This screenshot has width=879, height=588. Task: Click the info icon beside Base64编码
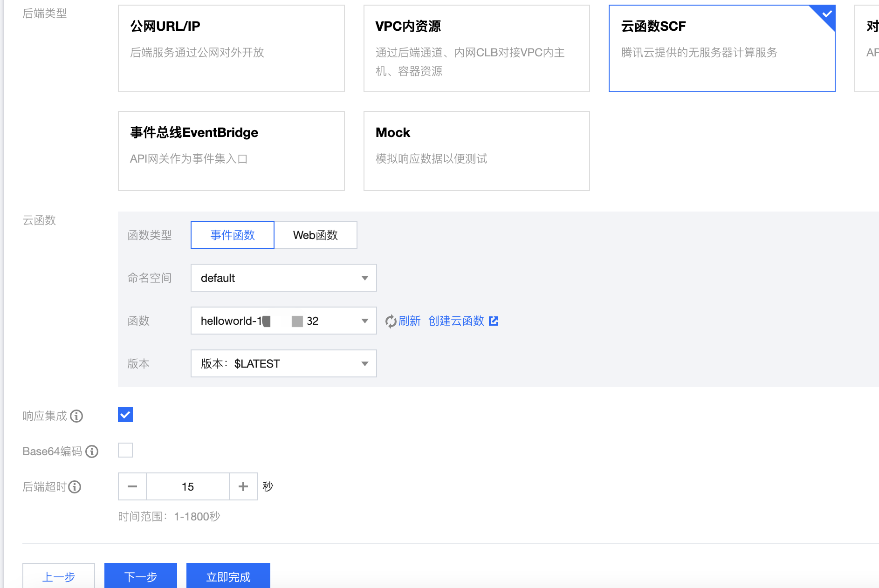[92, 451]
